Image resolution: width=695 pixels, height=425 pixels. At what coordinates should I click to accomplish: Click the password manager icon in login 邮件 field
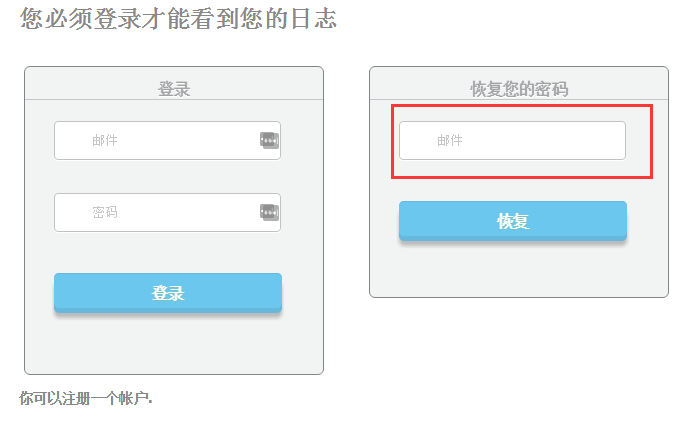(269, 140)
